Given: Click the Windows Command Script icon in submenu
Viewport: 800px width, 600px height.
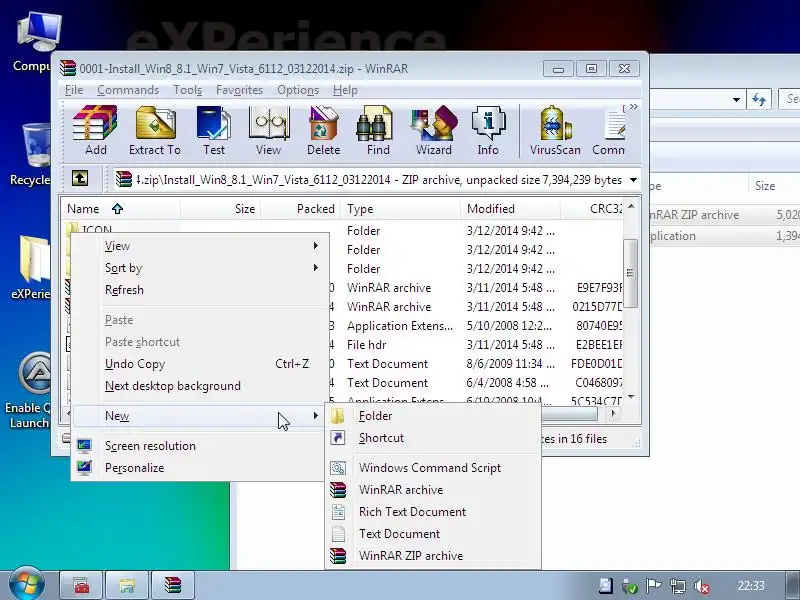Looking at the screenshot, I should (338, 468).
